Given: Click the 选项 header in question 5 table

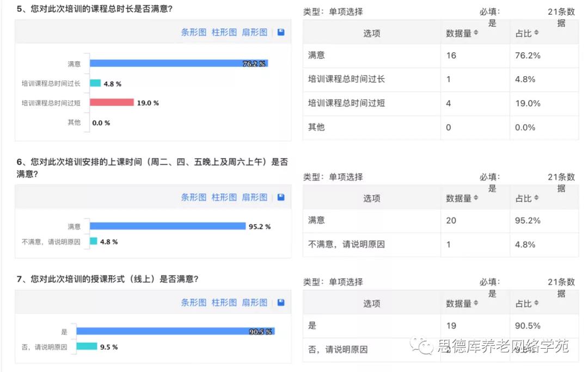Looking at the screenshot, I should pyautogui.click(x=372, y=33).
